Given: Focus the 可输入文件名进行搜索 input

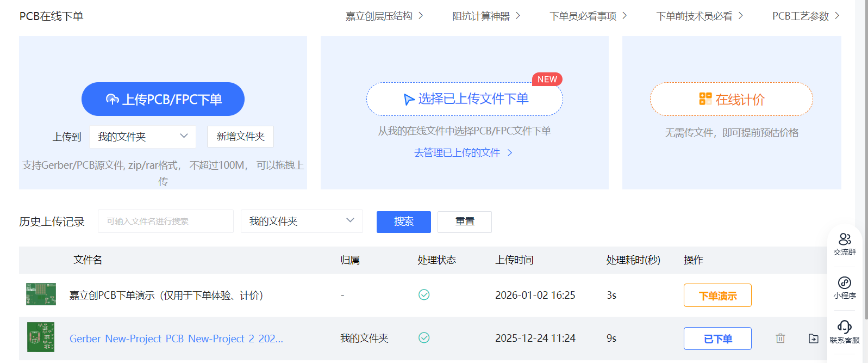Looking at the screenshot, I should point(166,221).
